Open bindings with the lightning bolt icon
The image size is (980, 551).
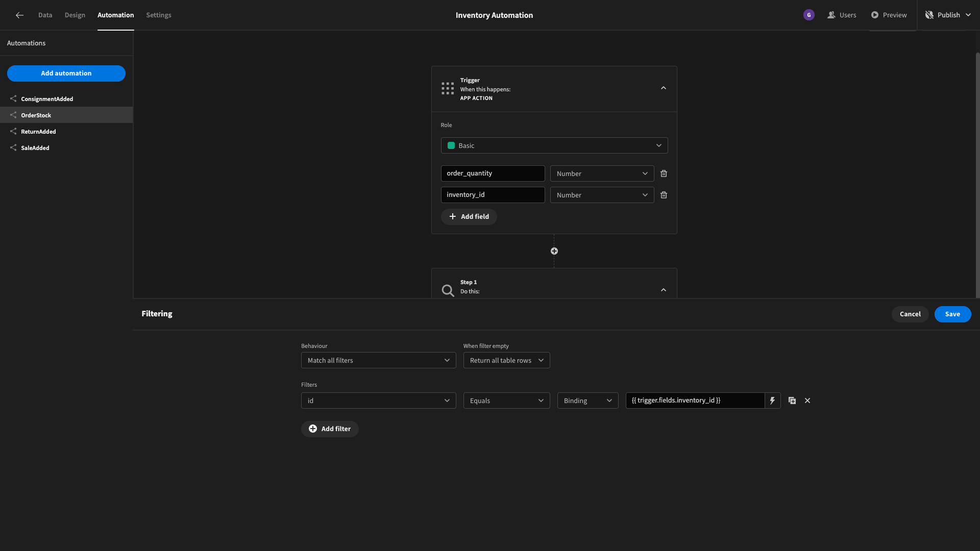point(772,400)
